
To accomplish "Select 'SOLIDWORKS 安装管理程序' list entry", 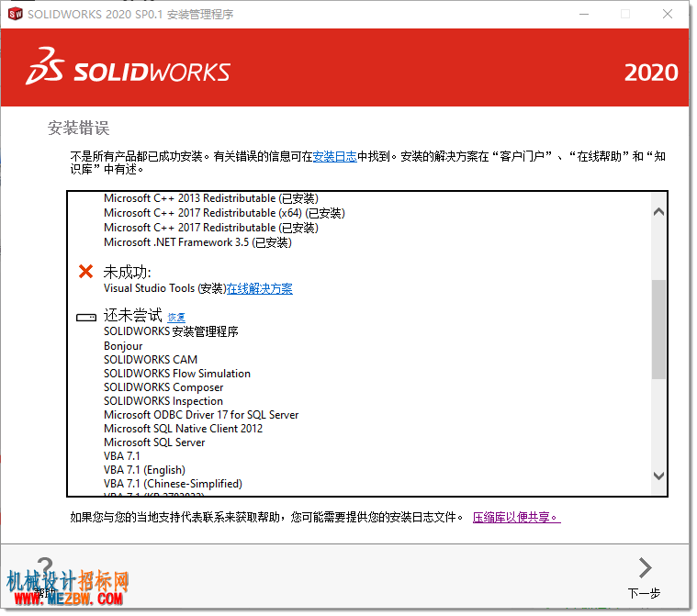I will point(171,331).
